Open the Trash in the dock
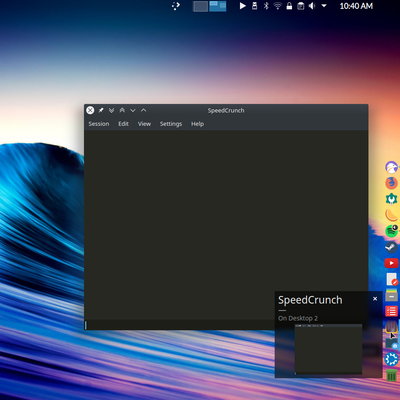This screenshot has width=400, height=400. pyautogui.click(x=391, y=375)
